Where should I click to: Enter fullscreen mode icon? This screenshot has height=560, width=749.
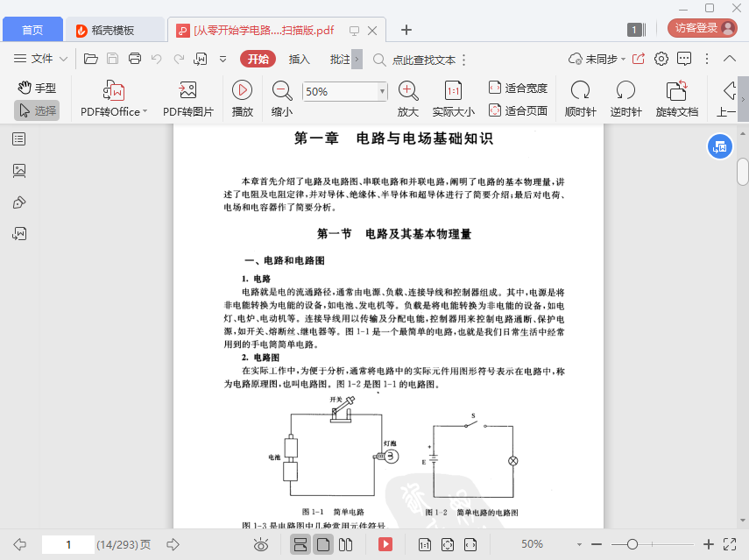click(x=730, y=544)
